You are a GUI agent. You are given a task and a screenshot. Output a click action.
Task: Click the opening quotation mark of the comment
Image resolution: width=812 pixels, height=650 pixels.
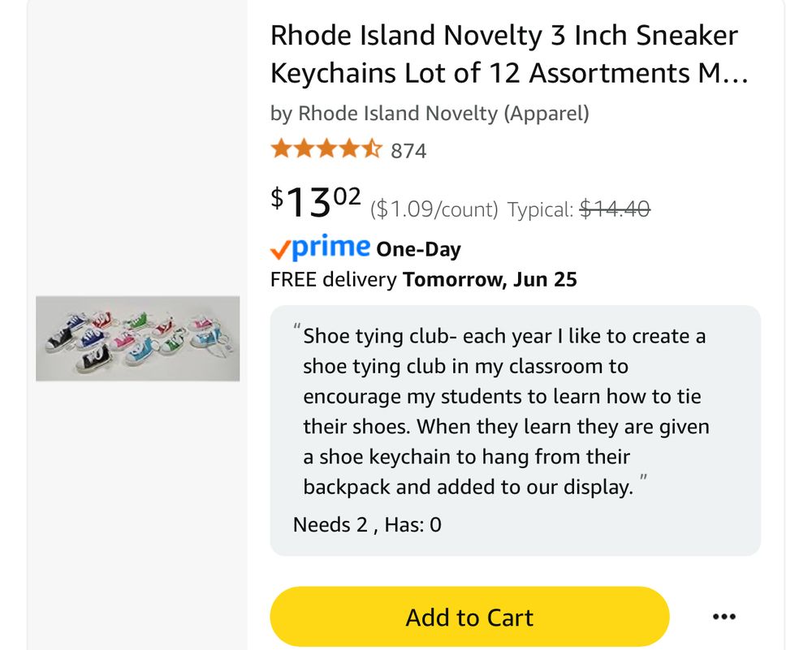297,329
